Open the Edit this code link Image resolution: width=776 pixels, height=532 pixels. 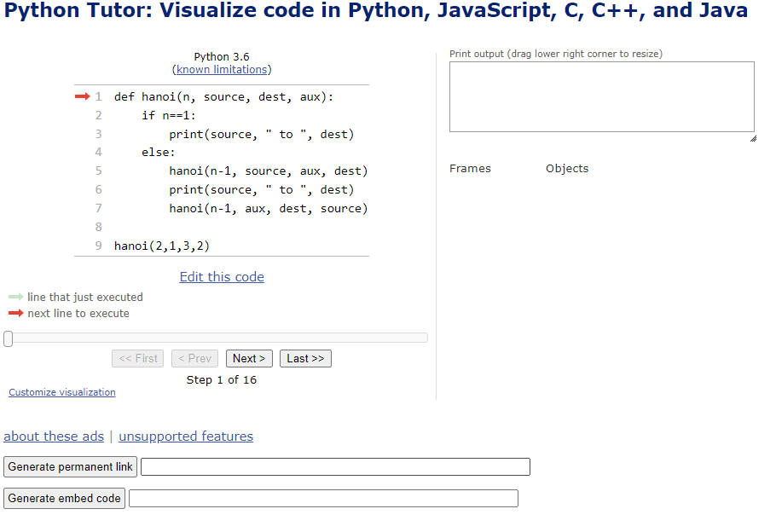pos(222,276)
